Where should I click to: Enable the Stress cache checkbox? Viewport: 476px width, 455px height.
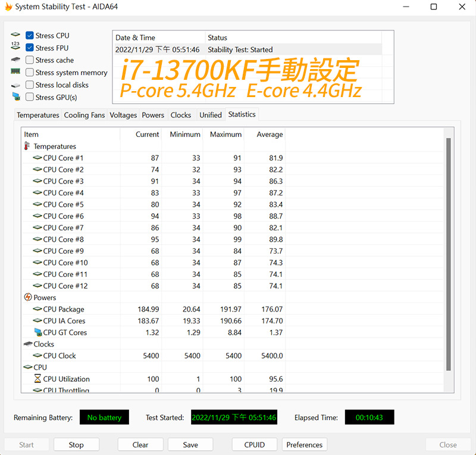[x=29, y=60]
